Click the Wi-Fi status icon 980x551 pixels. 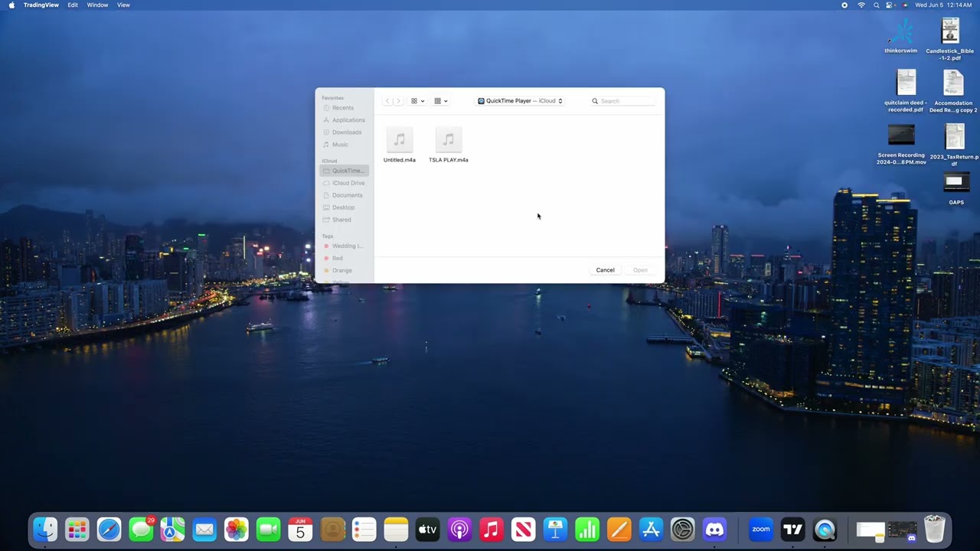pos(861,5)
